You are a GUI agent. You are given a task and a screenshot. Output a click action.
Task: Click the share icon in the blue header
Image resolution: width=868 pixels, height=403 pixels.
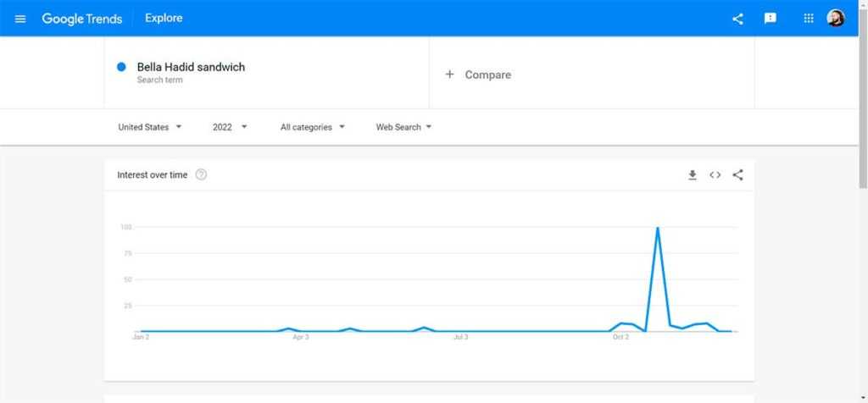pyautogui.click(x=737, y=19)
